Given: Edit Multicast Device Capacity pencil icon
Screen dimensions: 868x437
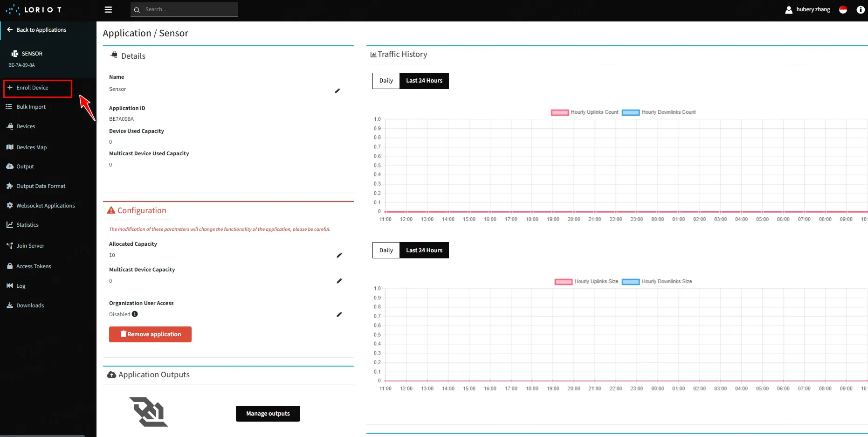Looking at the screenshot, I should (x=339, y=281).
